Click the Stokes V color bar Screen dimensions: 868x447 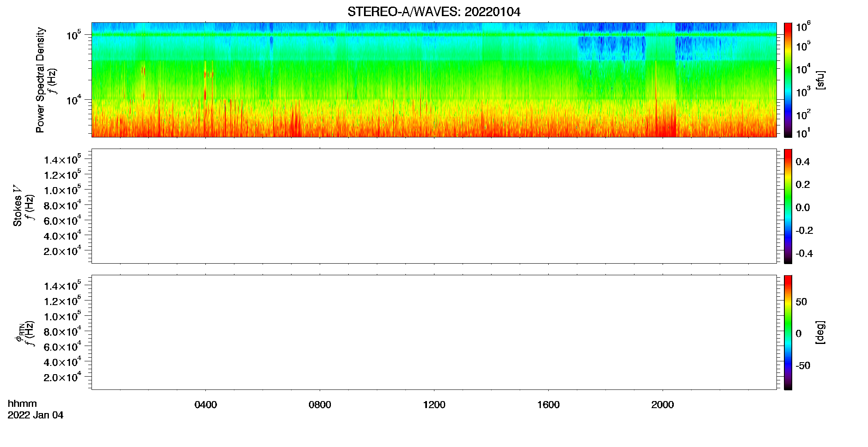coord(788,206)
